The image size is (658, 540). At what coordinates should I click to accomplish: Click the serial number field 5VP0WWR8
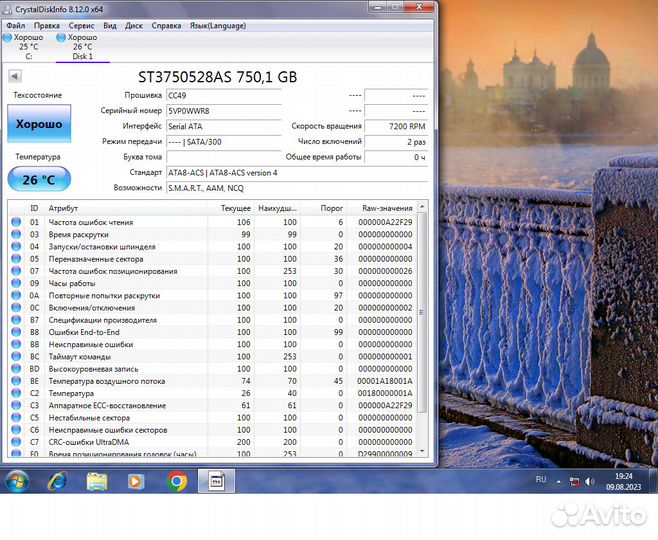click(x=224, y=111)
